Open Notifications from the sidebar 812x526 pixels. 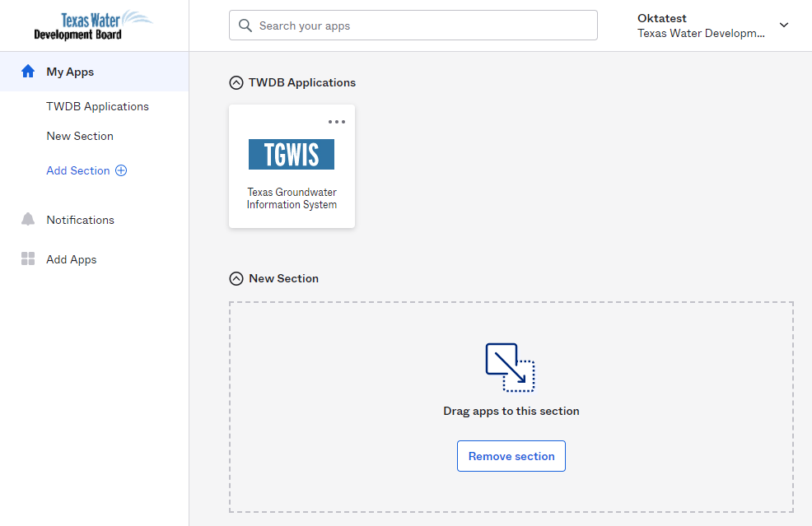coord(80,220)
